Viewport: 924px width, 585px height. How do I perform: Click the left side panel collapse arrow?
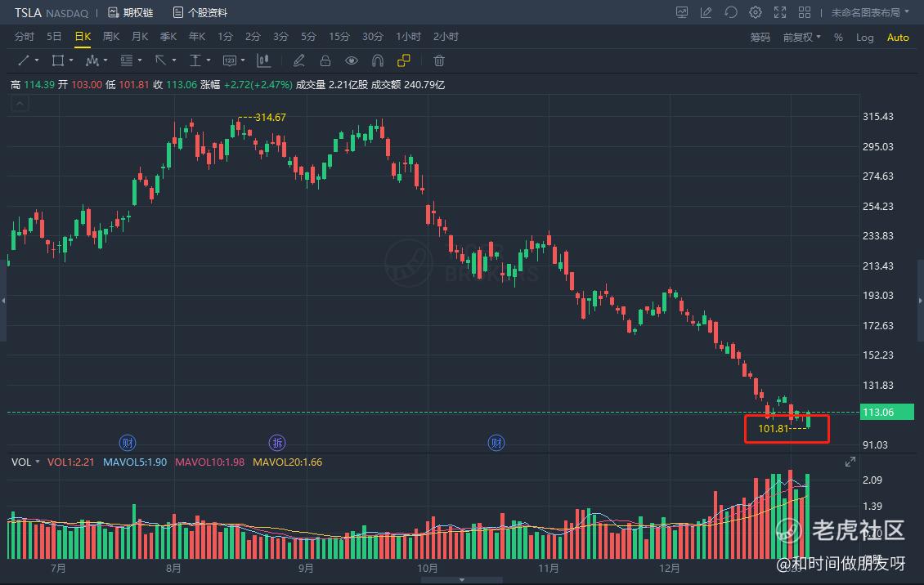3,300
